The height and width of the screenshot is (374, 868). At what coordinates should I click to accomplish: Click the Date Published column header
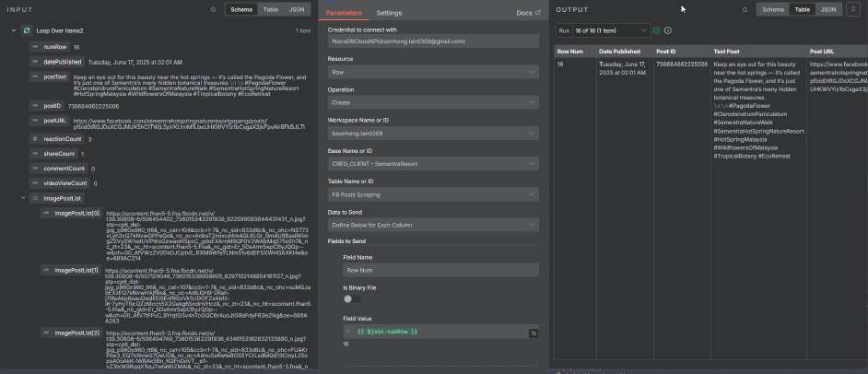click(625, 52)
